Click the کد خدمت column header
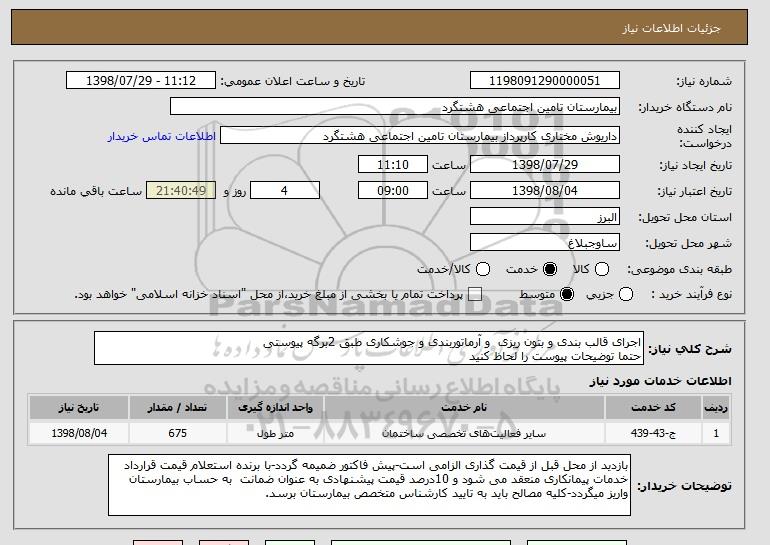This screenshot has width=770, height=545. tap(653, 408)
